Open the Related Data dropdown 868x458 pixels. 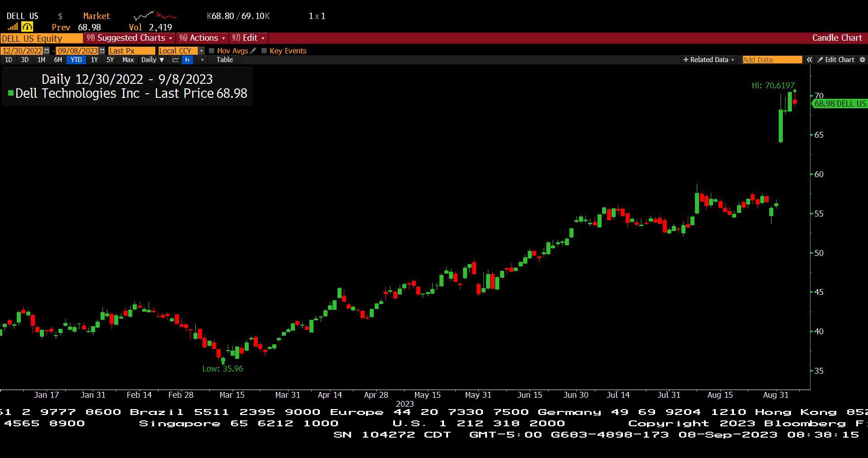pyautogui.click(x=709, y=60)
